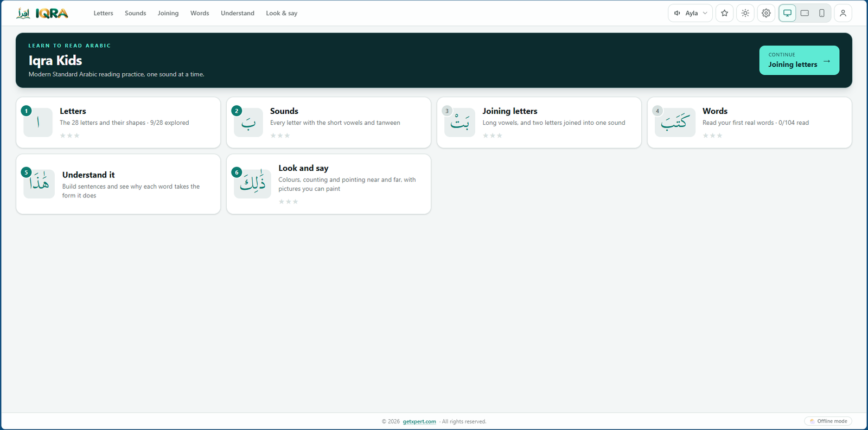Navigate to Understand in the header
This screenshot has width=868, height=430.
[x=238, y=13]
